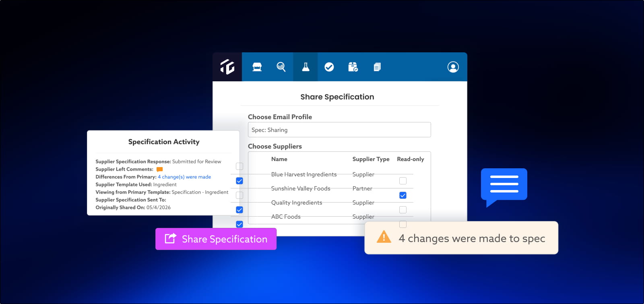Viewport: 644px width, 304px height.
Task: Click the Supplier Template Used: Ingredient line
Action: click(x=136, y=184)
